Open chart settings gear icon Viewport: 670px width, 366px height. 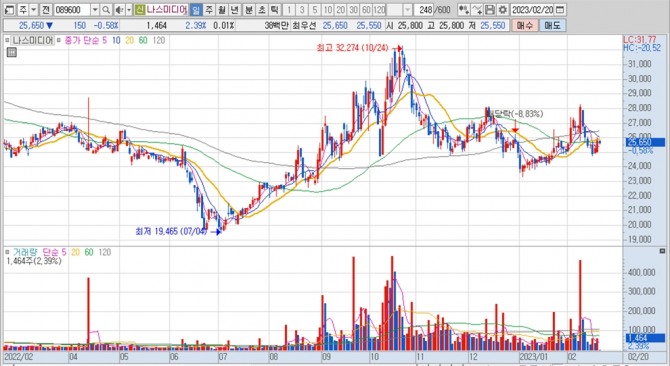[x=503, y=9]
